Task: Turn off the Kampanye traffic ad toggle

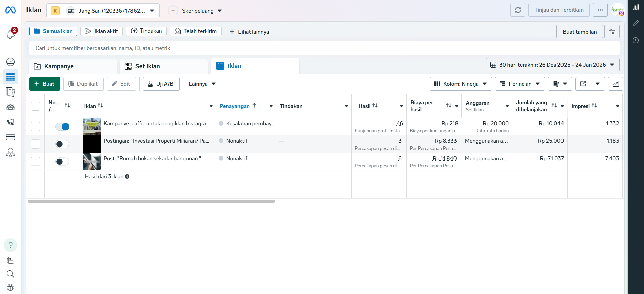Action: point(62,127)
